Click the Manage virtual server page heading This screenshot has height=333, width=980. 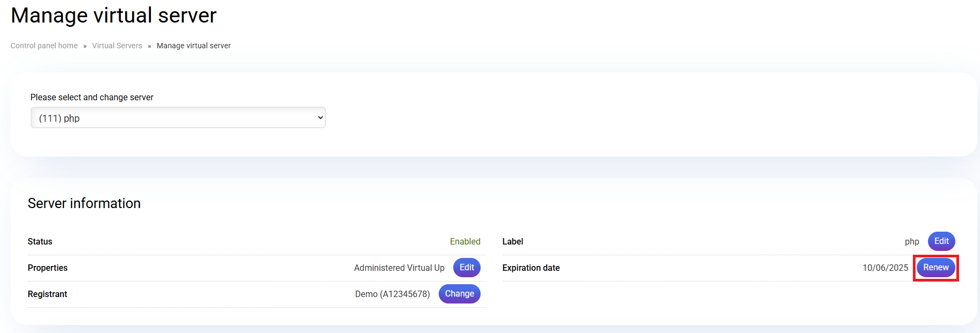click(x=113, y=16)
